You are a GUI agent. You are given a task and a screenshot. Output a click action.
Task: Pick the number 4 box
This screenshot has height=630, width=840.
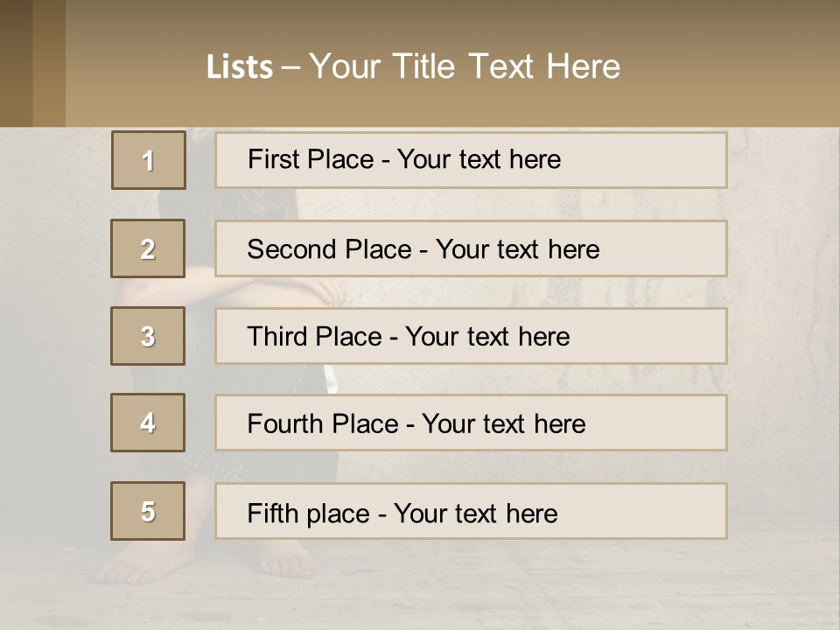148,423
